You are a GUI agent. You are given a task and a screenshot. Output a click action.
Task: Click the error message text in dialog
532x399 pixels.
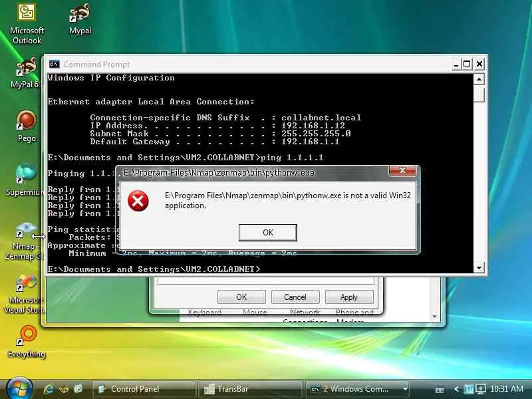[x=288, y=200]
